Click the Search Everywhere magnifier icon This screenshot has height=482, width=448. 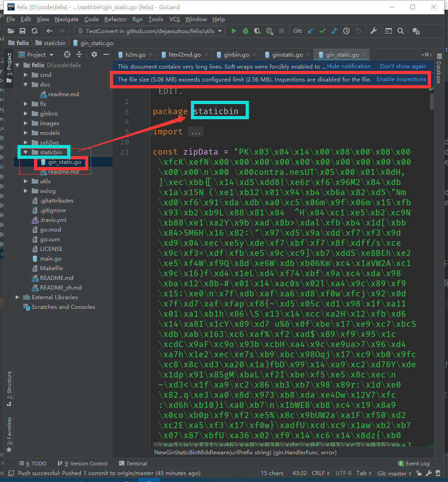(401, 31)
